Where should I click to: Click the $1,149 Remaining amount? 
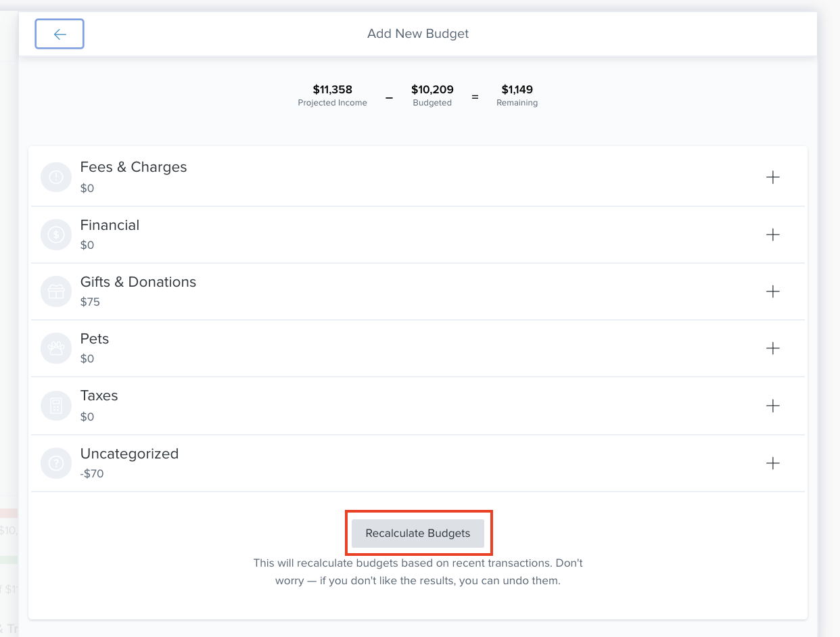pyautogui.click(x=517, y=89)
